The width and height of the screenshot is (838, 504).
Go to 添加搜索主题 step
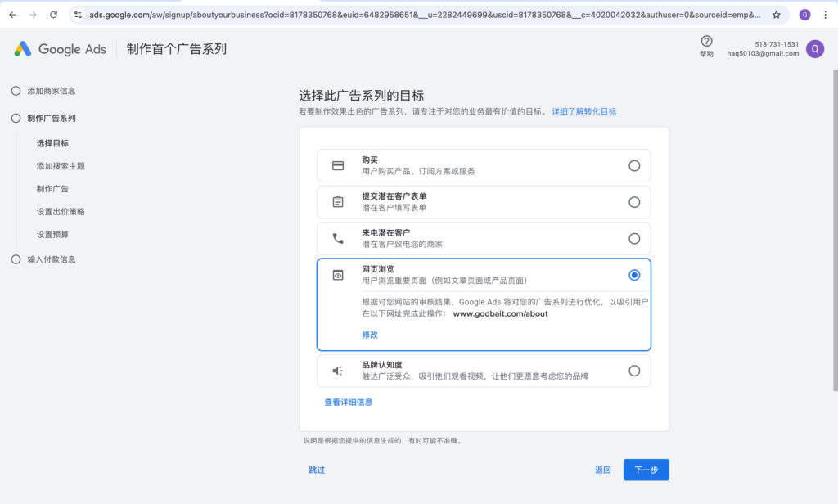pos(61,166)
